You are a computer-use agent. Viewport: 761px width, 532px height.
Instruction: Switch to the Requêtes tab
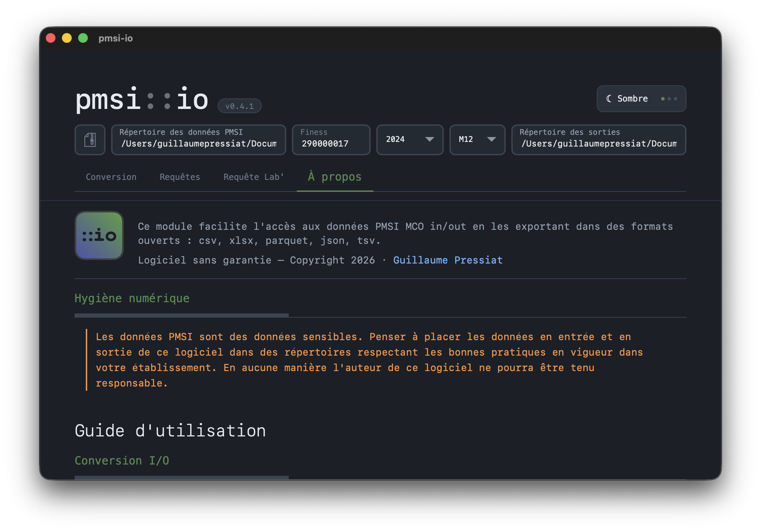click(180, 177)
